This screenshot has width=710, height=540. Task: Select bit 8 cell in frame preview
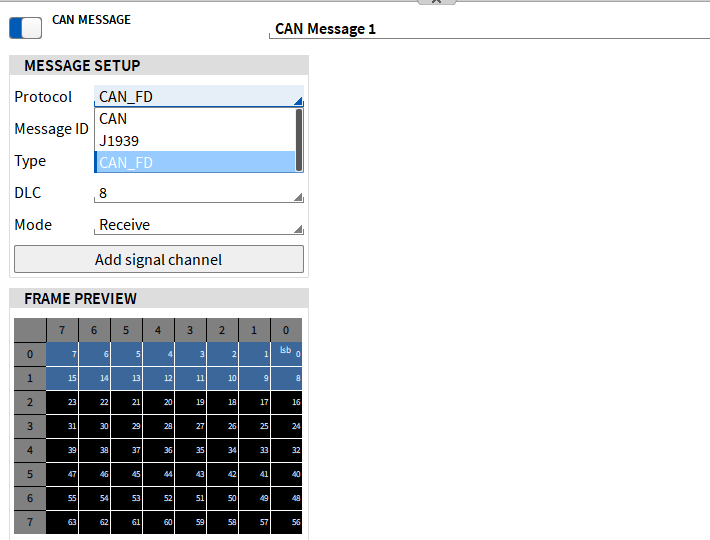(x=286, y=379)
